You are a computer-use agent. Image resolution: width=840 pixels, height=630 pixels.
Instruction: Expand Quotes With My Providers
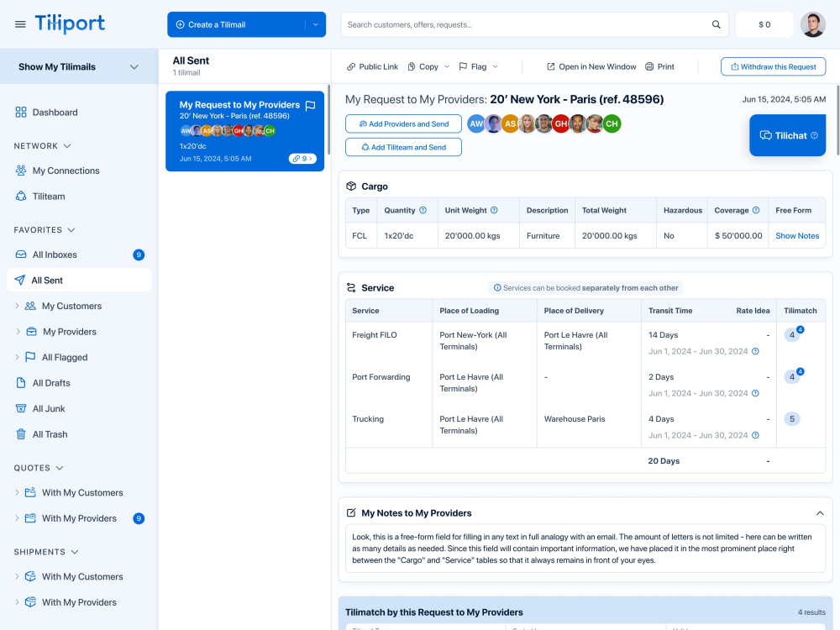[17, 518]
